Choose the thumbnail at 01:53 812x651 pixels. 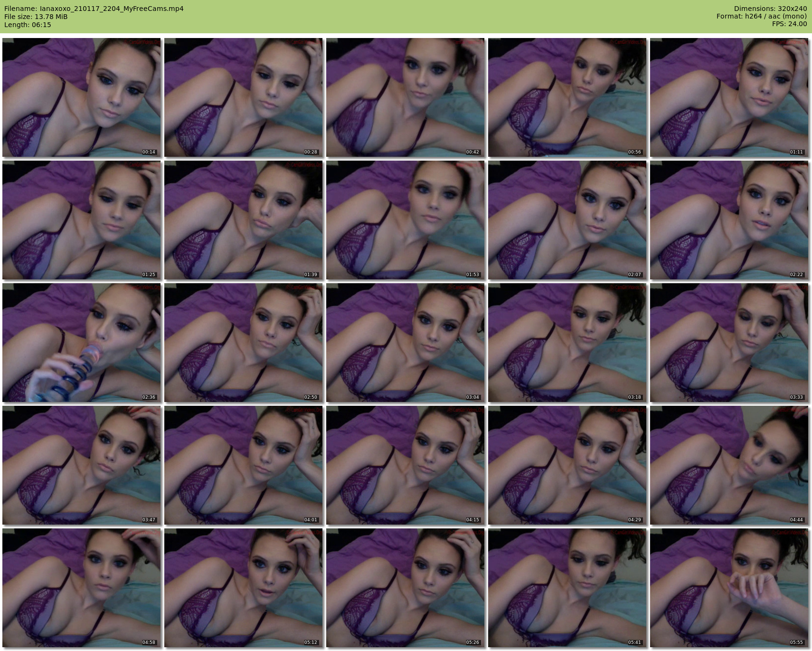[405, 220]
